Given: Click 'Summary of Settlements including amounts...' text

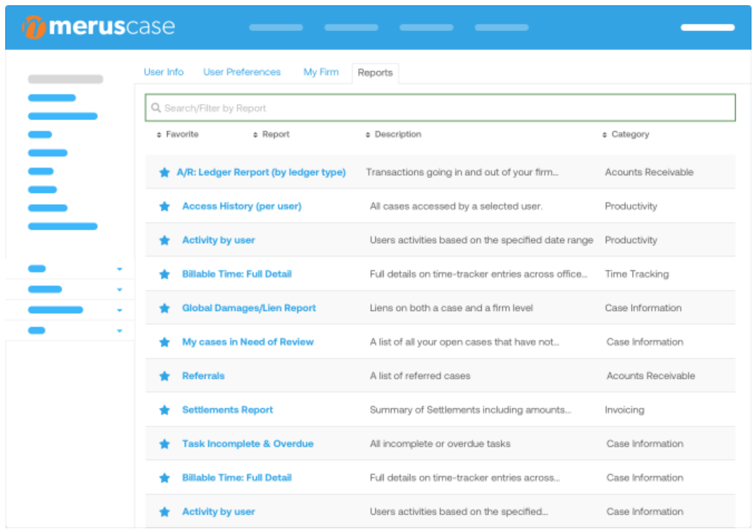Looking at the screenshot, I should coord(471,410).
